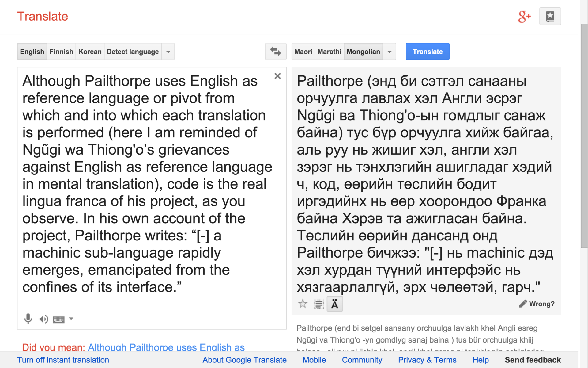Click the Google+ share icon
The height and width of the screenshot is (368, 588).
[524, 17]
